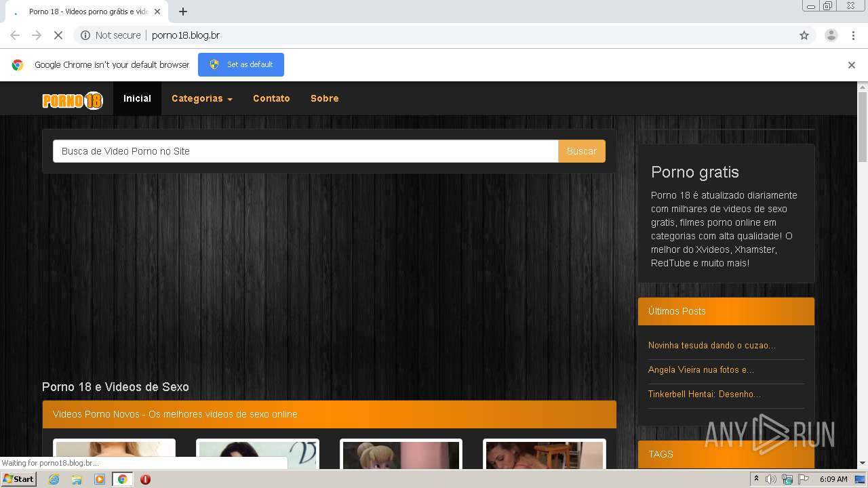Open the Contato page
Image resolution: width=868 pixels, height=488 pixels.
[271, 98]
